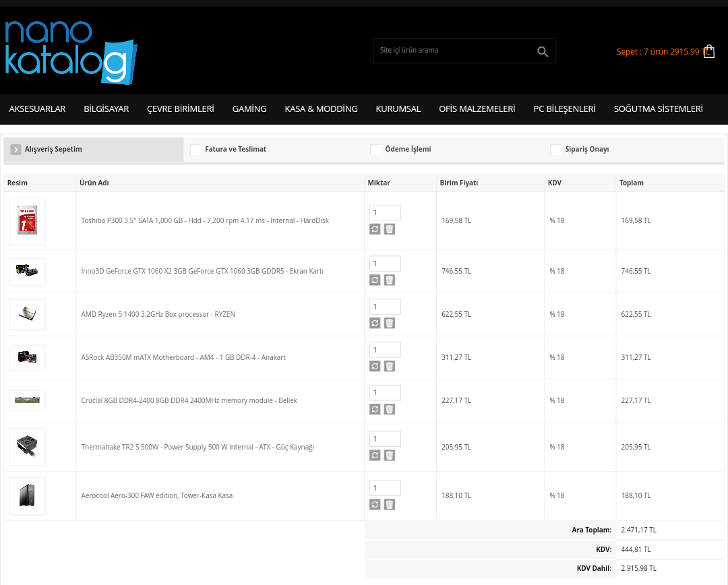Viewport: 728px width, 585px height.
Task: Click the nano katalog logo
Action: 71,53
